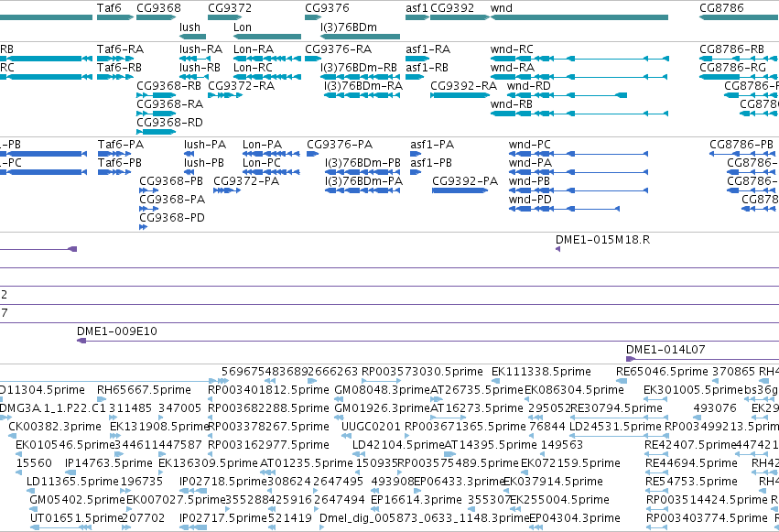Select transcript Lon-RA
Viewport: 779px width, 532px height.
click(x=254, y=49)
